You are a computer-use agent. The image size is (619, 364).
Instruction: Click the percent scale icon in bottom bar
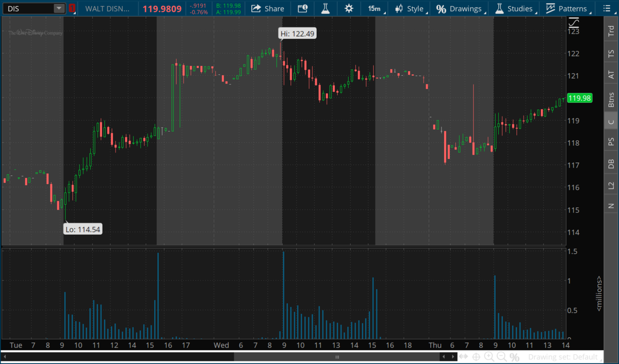pos(514,357)
